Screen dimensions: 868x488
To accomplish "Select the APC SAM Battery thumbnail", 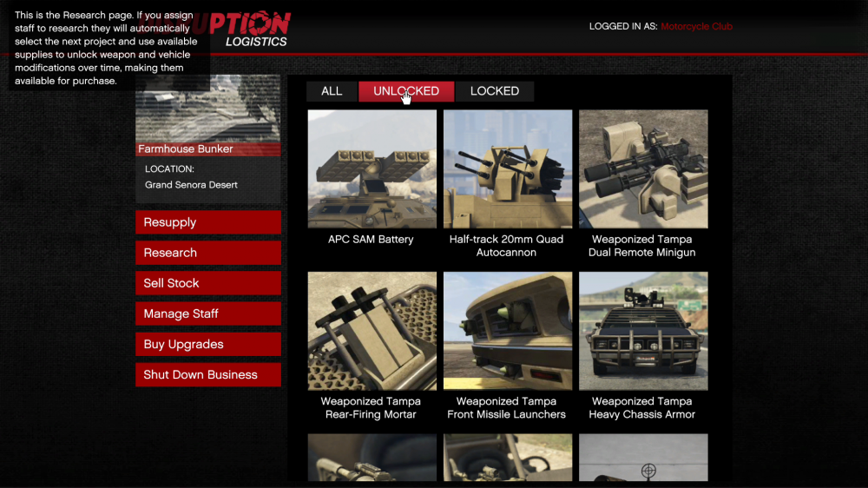I will coord(372,168).
